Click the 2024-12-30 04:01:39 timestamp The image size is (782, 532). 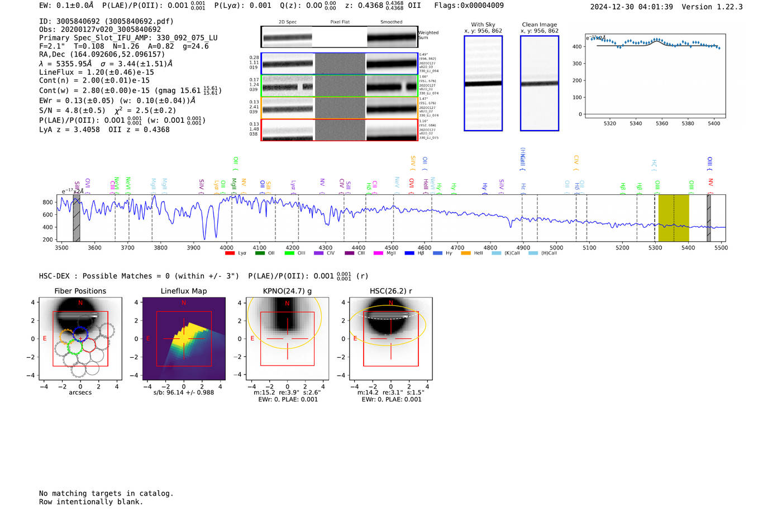631,7
